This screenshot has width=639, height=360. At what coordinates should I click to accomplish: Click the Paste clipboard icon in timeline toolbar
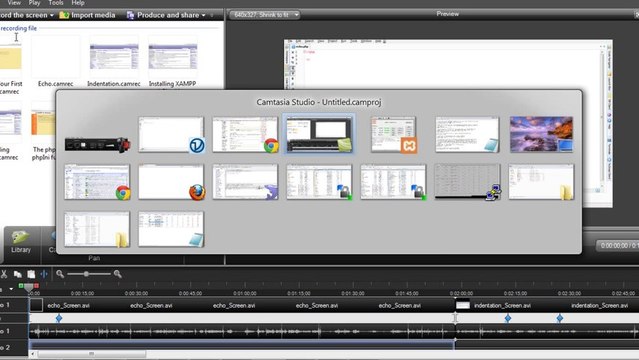tap(31, 274)
